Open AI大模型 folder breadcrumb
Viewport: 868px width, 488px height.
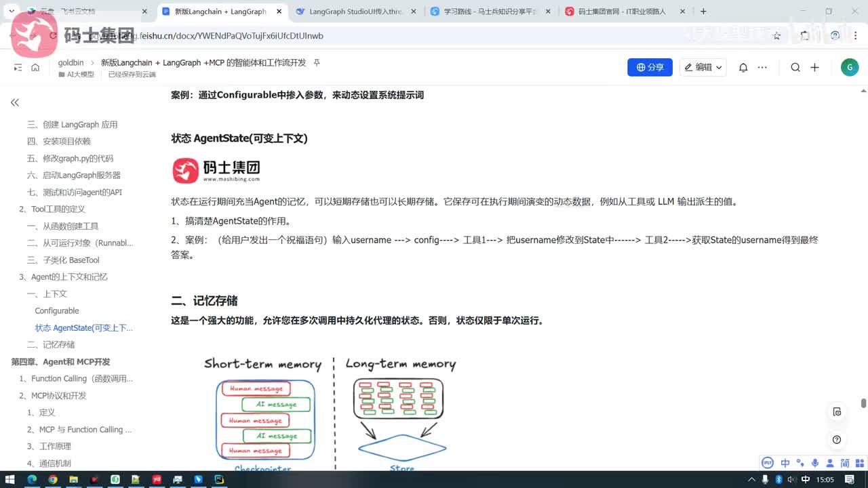click(77, 75)
